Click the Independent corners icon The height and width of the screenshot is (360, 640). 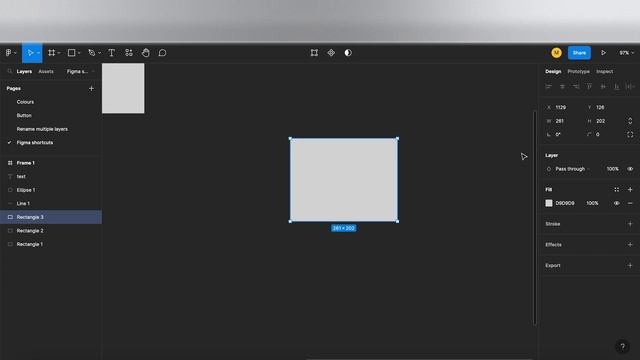[x=630, y=134]
